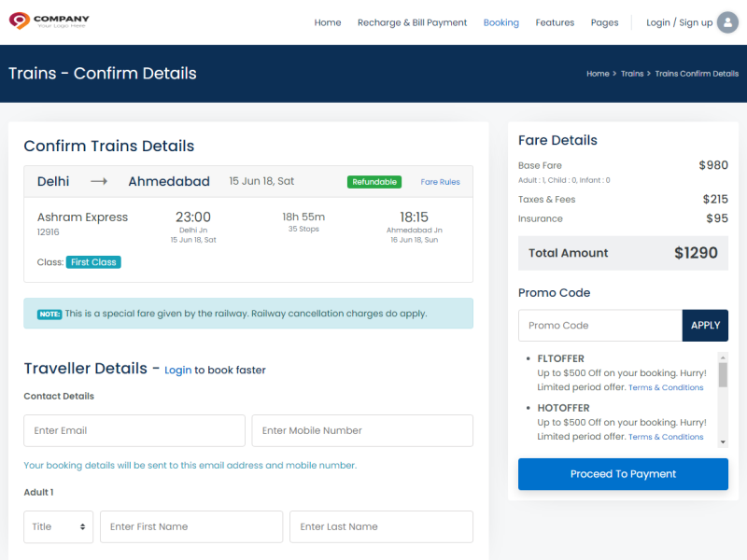Click "Home" in the navigation bar
This screenshot has width=747, height=560.
(x=328, y=22)
